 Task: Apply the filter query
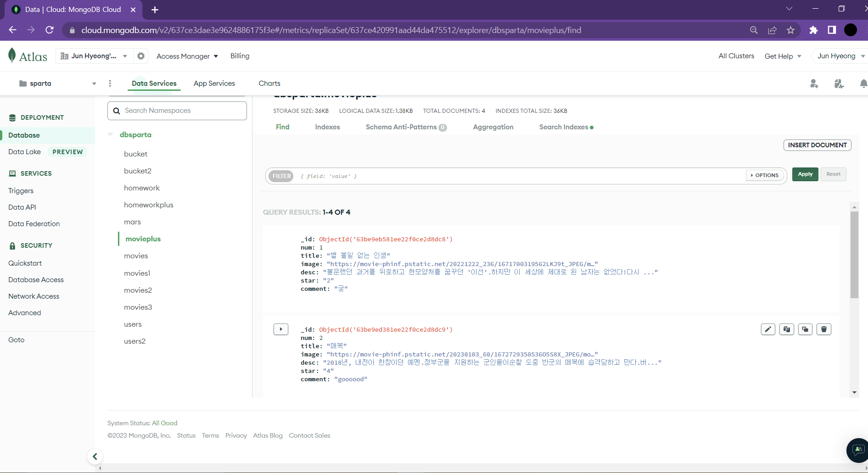pos(805,174)
